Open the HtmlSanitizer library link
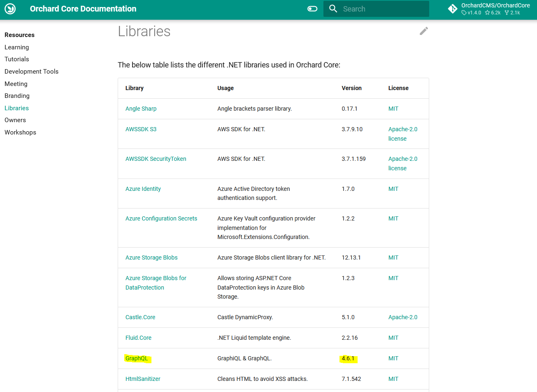537x392 pixels. click(x=143, y=379)
